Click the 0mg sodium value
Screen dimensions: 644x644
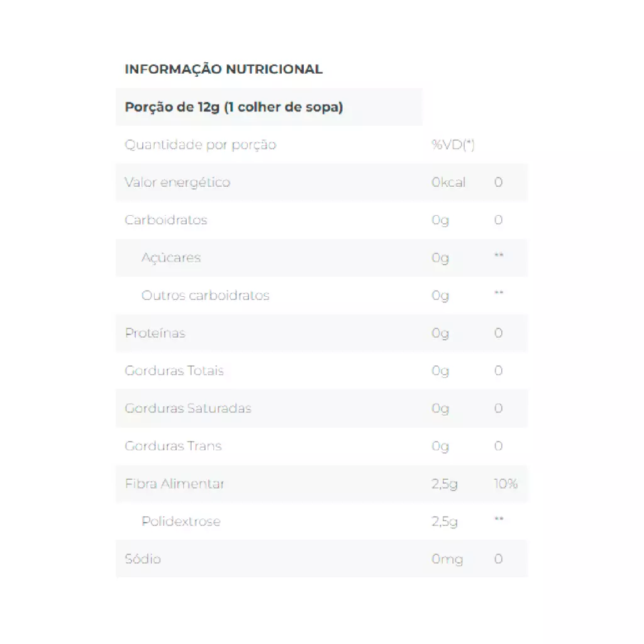[x=447, y=559]
